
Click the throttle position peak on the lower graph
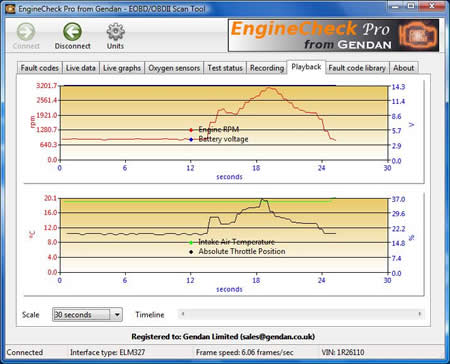263,200
